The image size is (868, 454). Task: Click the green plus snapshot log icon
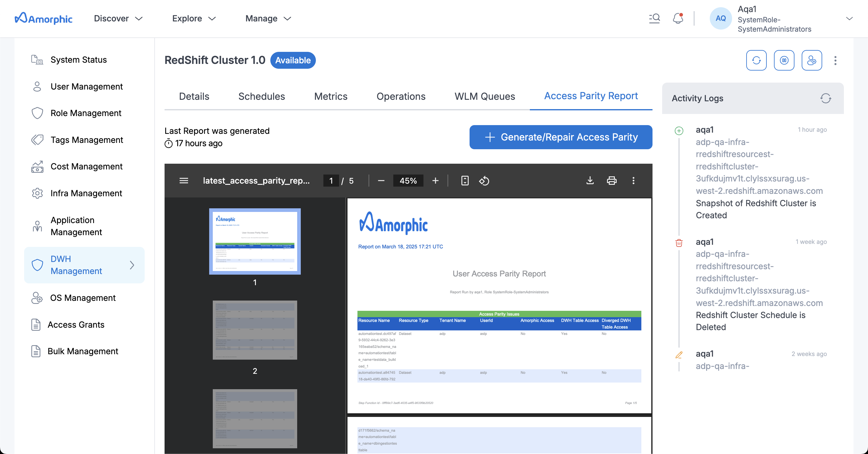coord(679,131)
